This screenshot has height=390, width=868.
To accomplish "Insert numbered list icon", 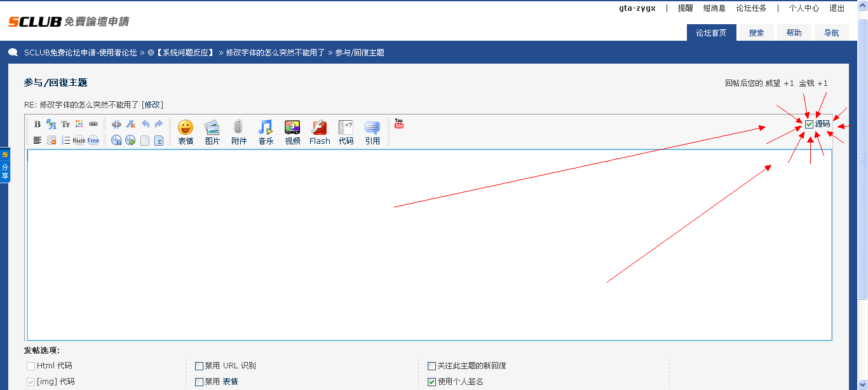I will click(x=65, y=141).
